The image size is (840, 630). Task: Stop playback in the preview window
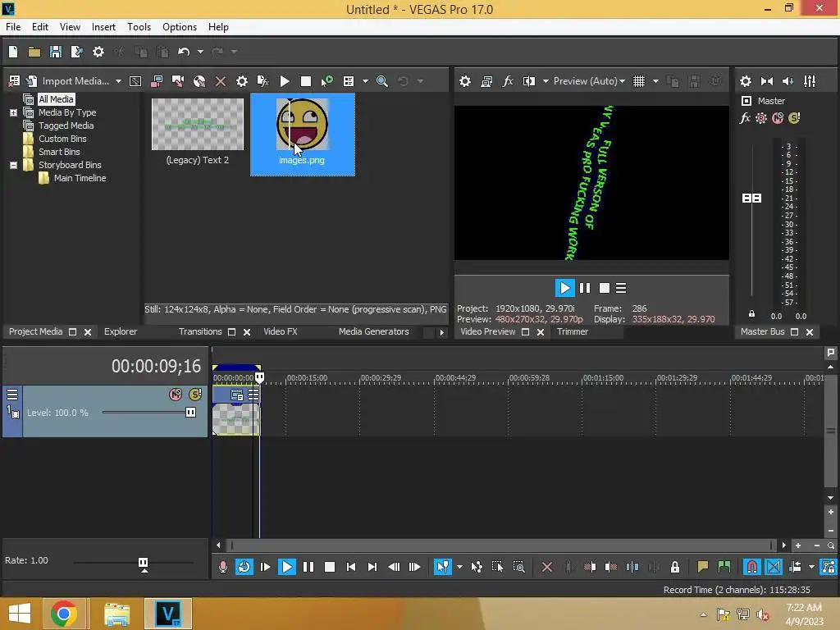point(605,288)
